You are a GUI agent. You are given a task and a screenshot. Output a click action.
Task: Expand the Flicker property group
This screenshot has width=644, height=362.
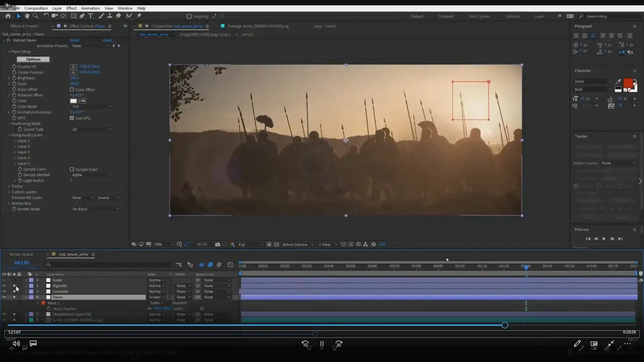pyautogui.click(x=9, y=186)
